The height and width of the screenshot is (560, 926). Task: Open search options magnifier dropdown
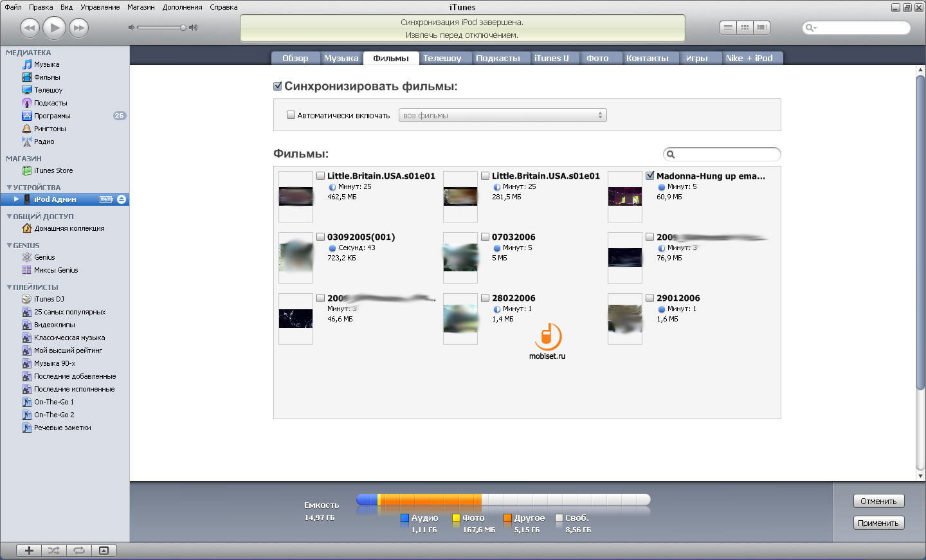811,28
